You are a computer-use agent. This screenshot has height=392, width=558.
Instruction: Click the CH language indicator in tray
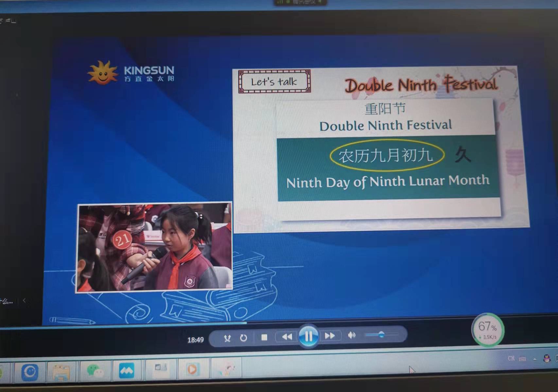pos(511,359)
